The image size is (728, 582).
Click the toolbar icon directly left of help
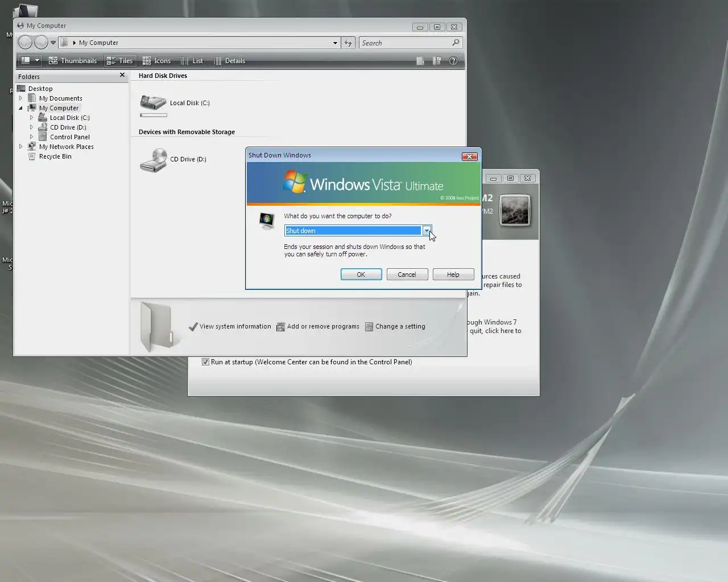[x=437, y=61]
